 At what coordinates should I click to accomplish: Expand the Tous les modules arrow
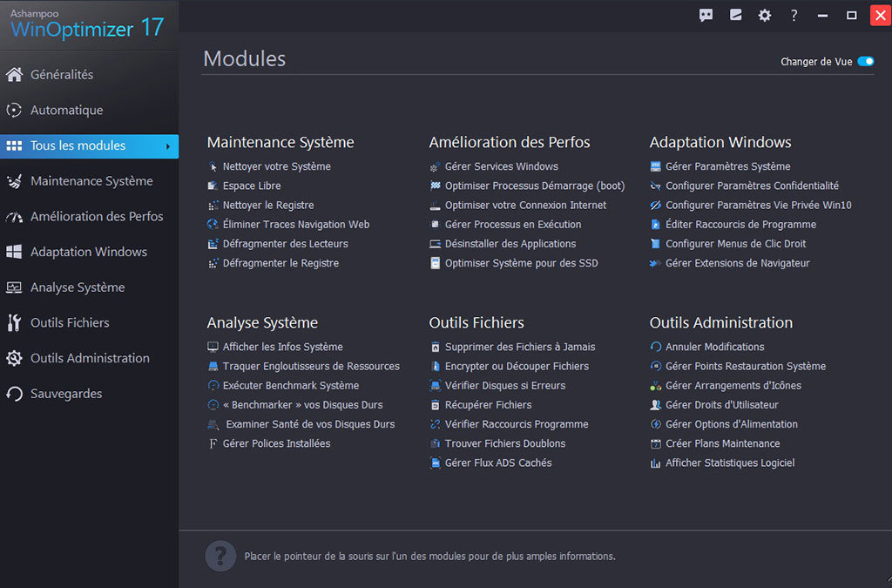167,146
